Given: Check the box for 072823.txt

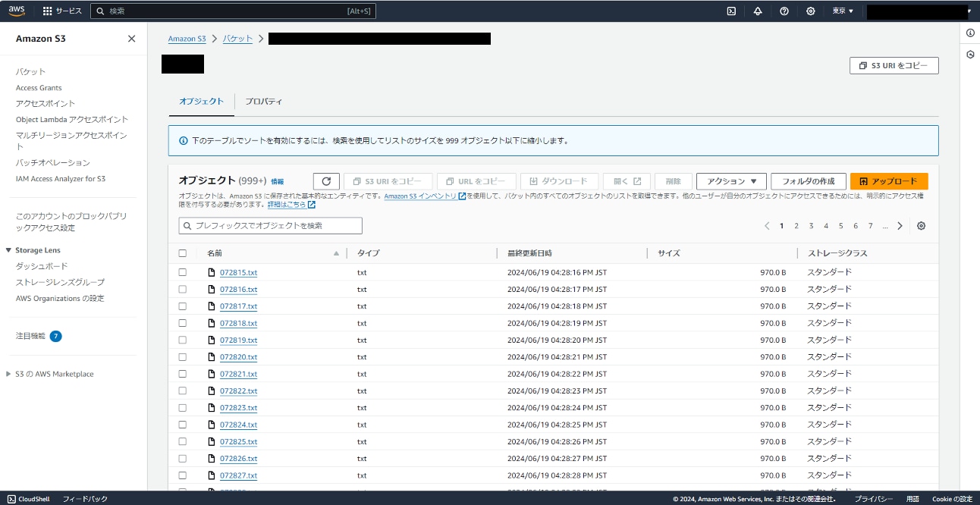Looking at the screenshot, I should (182, 408).
